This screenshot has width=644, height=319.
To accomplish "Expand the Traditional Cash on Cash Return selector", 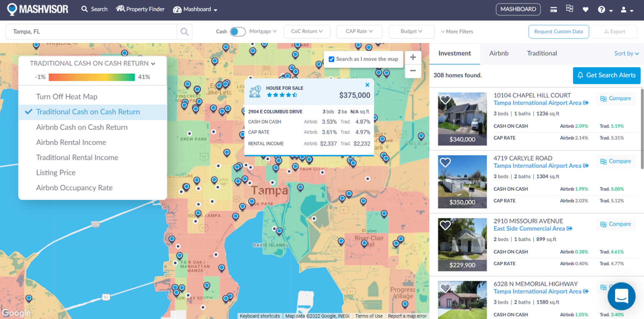I will (x=93, y=63).
